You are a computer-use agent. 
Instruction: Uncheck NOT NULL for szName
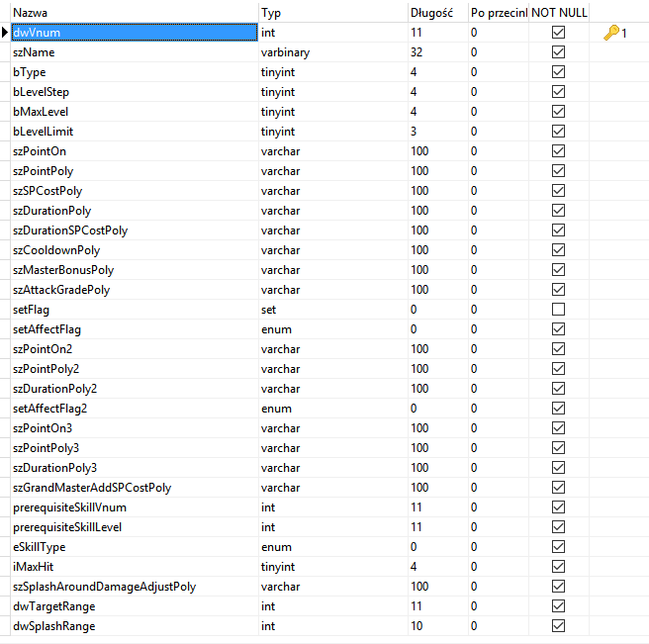pyautogui.click(x=558, y=52)
